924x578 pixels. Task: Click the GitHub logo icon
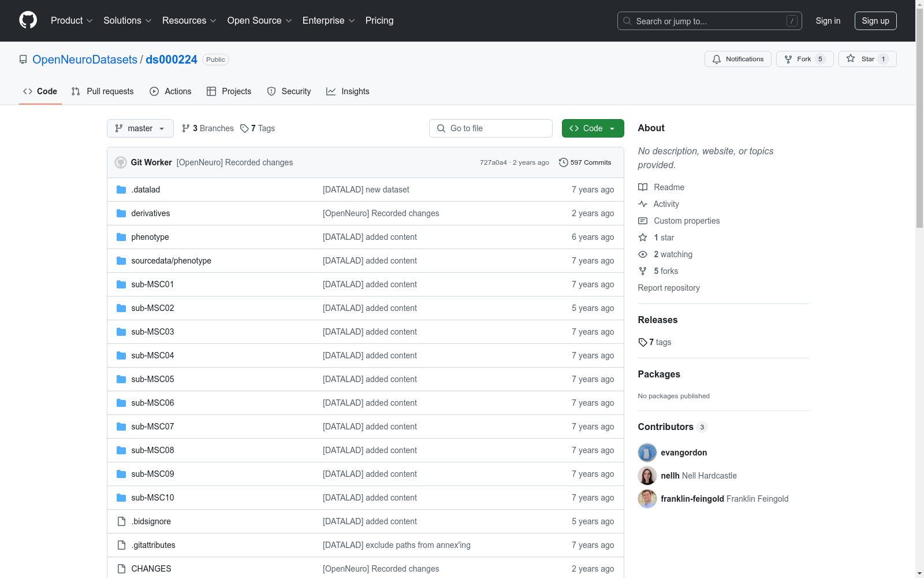28,20
